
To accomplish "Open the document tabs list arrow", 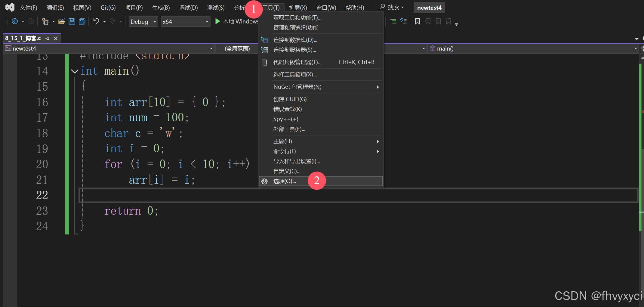I will click(636, 39).
